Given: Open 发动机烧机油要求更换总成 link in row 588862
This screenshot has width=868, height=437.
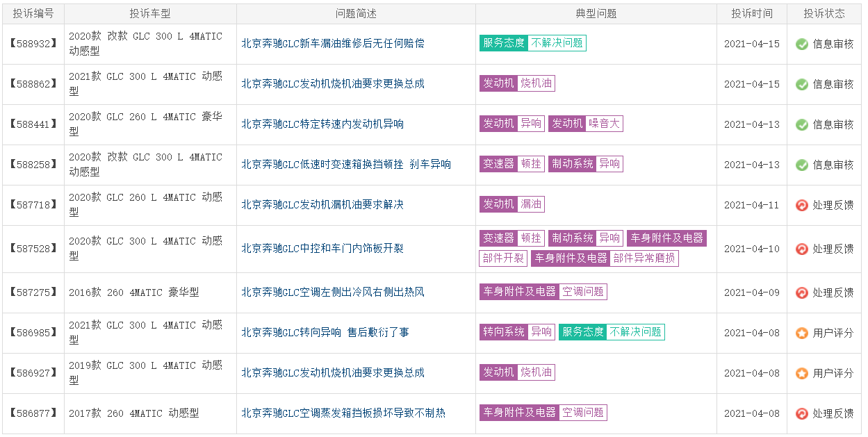Looking at the screenshot, I should (333, 83).
